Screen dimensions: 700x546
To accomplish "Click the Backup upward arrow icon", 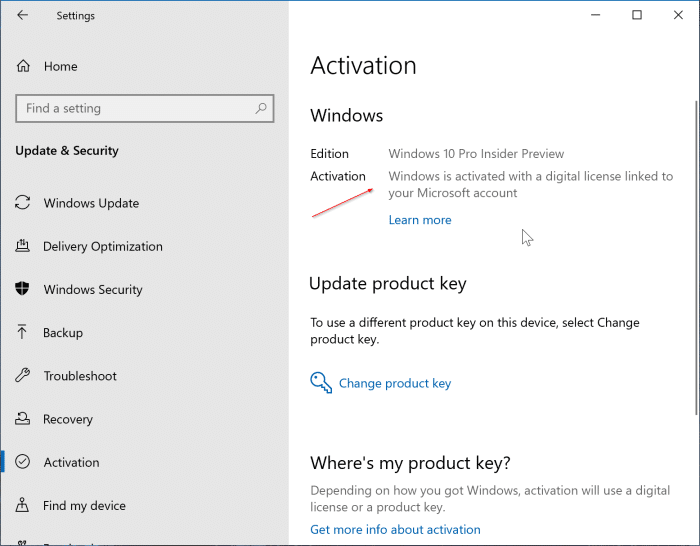I will coord(22,332).
